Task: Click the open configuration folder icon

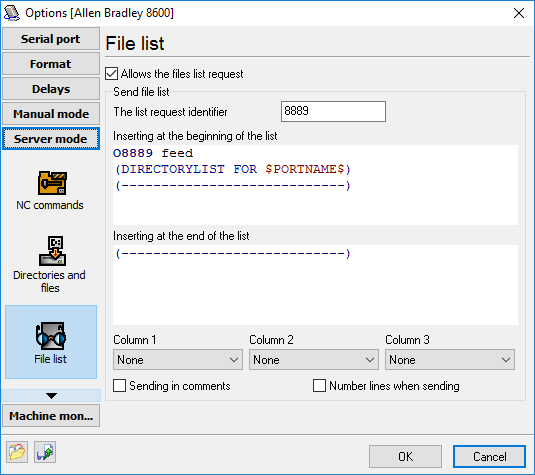Action: (x=17, y=452)
